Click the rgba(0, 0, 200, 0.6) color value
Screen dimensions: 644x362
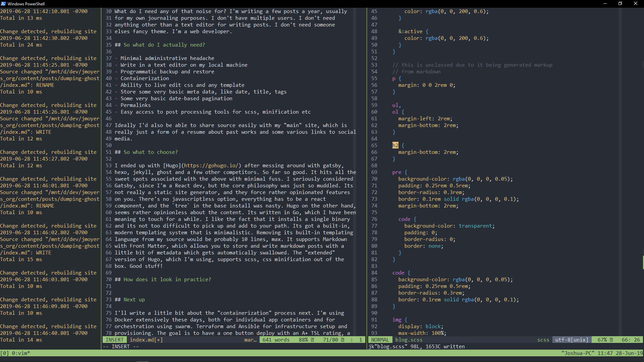click(457, 11)
